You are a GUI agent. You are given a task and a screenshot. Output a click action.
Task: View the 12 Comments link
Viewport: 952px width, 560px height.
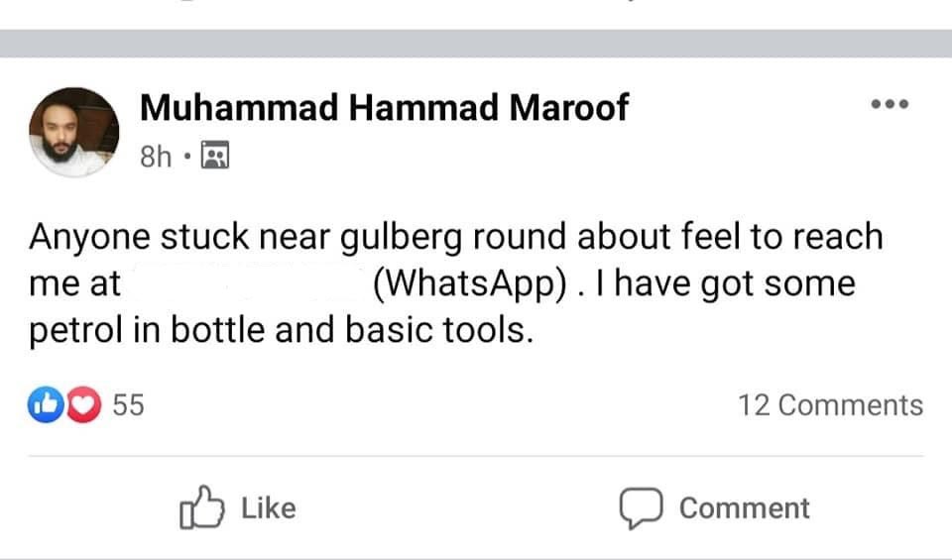(831, 404)
